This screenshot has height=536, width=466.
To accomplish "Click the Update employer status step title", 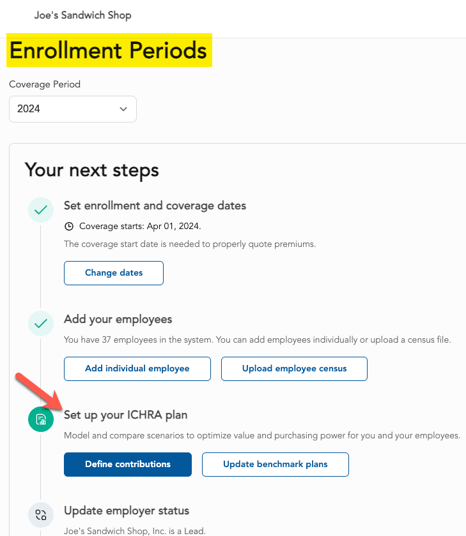I will coord(127,511).
